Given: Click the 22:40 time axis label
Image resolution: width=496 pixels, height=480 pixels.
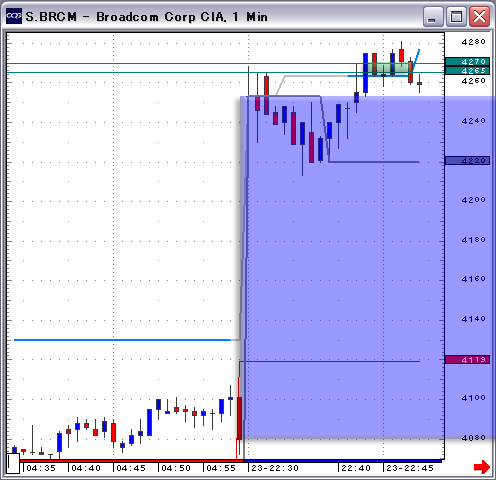Looking at the screenshot, I should click(x=356, y=468).
